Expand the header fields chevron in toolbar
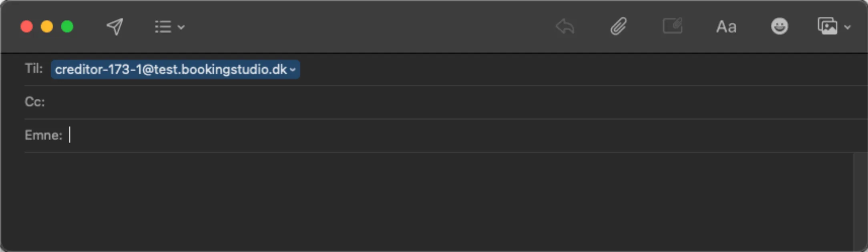The image size is (868, 252). tap(181, 27)
